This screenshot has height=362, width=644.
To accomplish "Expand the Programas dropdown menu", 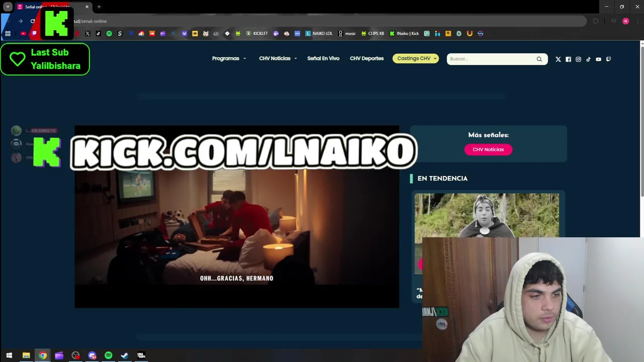I will pos(229,58).
